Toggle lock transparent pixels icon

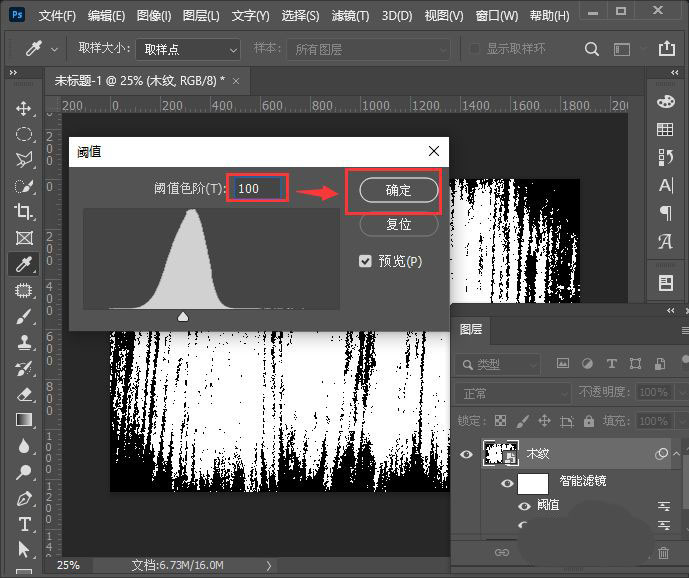[x=500, y=421]
